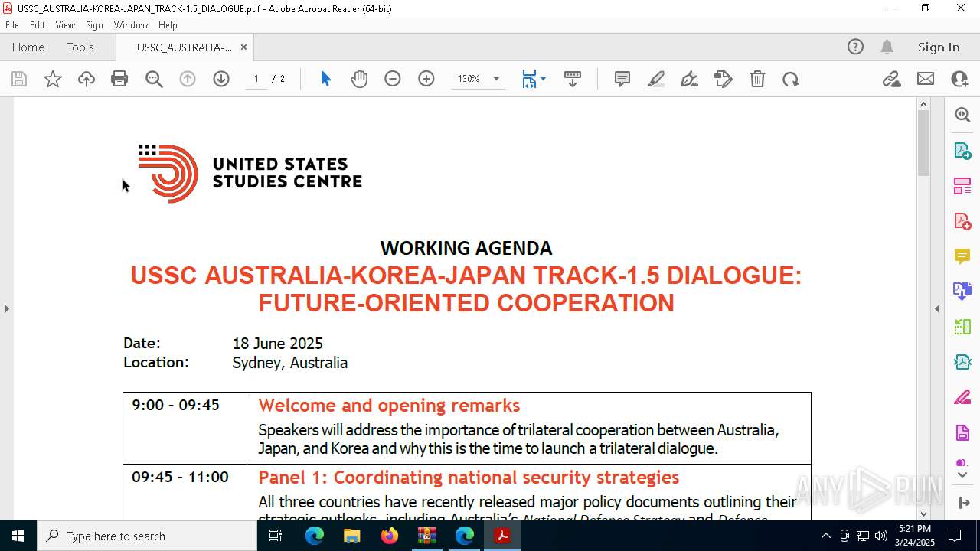
Task: Zoom in with the plus button
Action: point(426,79)
